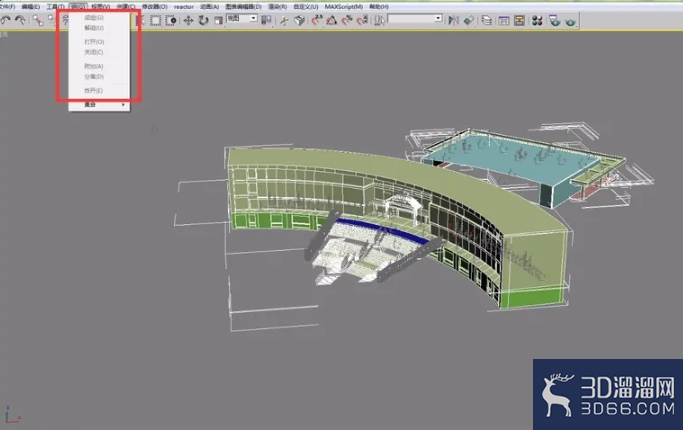Click the Quick Render teapot icon
Image resolution: width=683 pixels, height=430 pixels.
tap(571, 21)
